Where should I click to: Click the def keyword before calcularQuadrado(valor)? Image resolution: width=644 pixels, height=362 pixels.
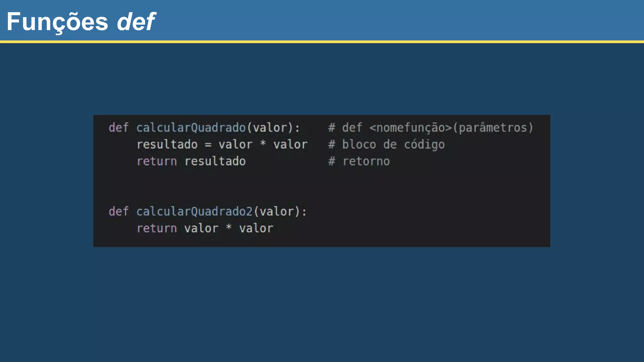(x=119, y=128)
